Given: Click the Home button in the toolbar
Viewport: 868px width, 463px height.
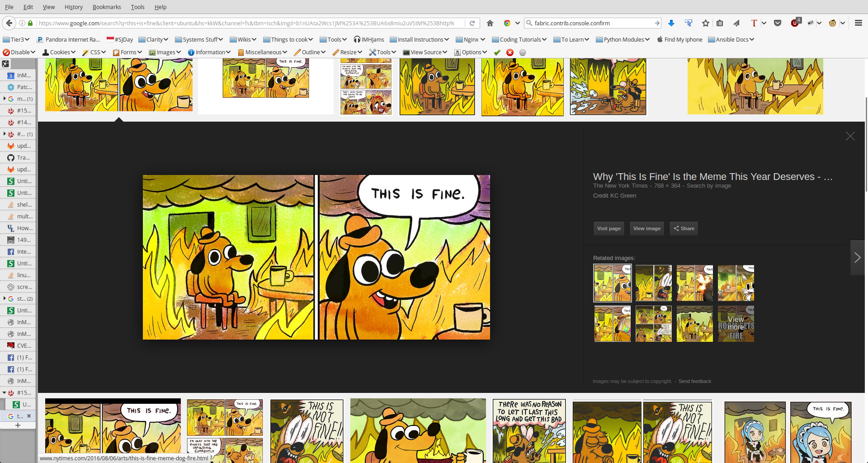Looking at the screenshot, I should [490, 23].
